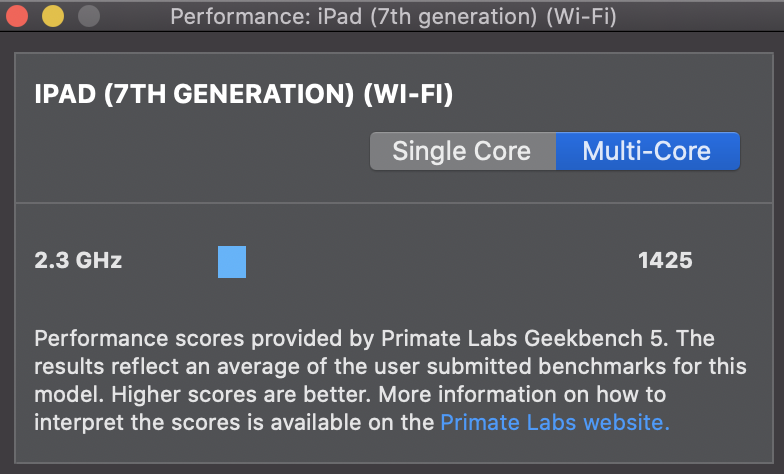Click the 'Performance scores provided by' text

[x=168, y=338]
